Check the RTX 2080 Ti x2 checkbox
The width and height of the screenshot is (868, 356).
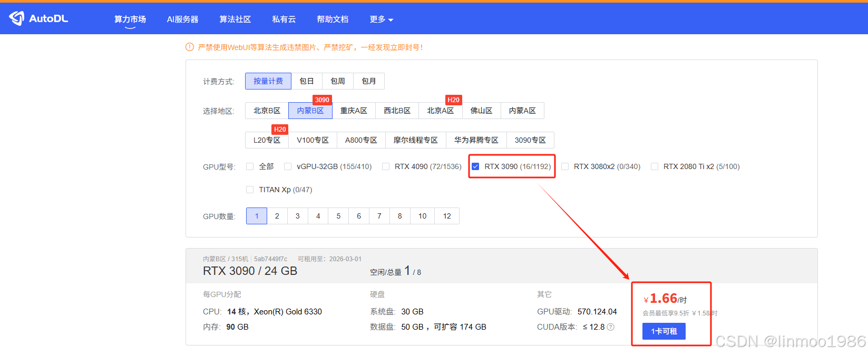click(655, 166)
